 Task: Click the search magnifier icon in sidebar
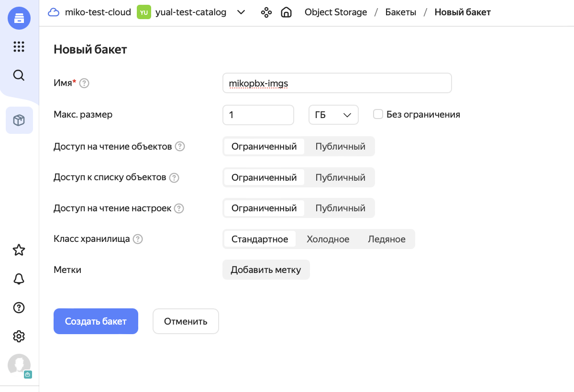(x=19, y=76)
